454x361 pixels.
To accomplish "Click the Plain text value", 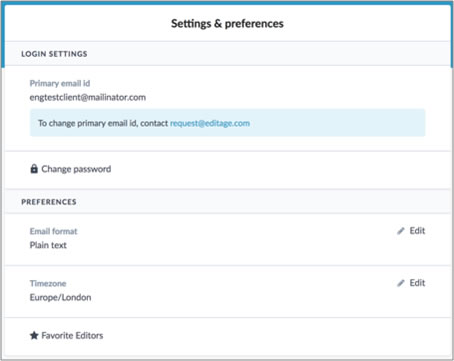I will coord(48,245).
